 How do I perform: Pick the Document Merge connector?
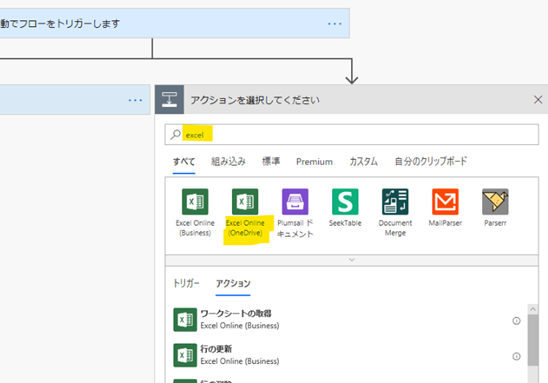pyautogui.click(x=395, y=212)
